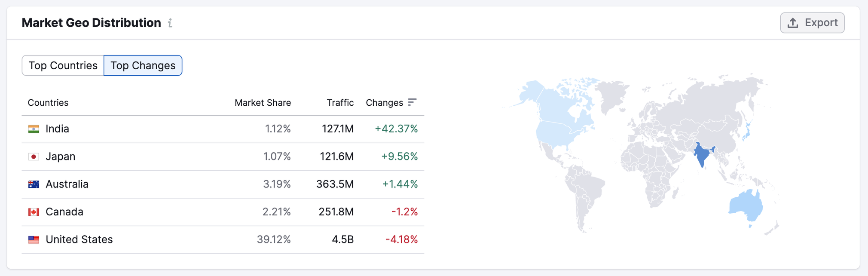The height and width of the screenshot is (276, 868).
Task: Select the Canada country name
Action: [64, 212]
